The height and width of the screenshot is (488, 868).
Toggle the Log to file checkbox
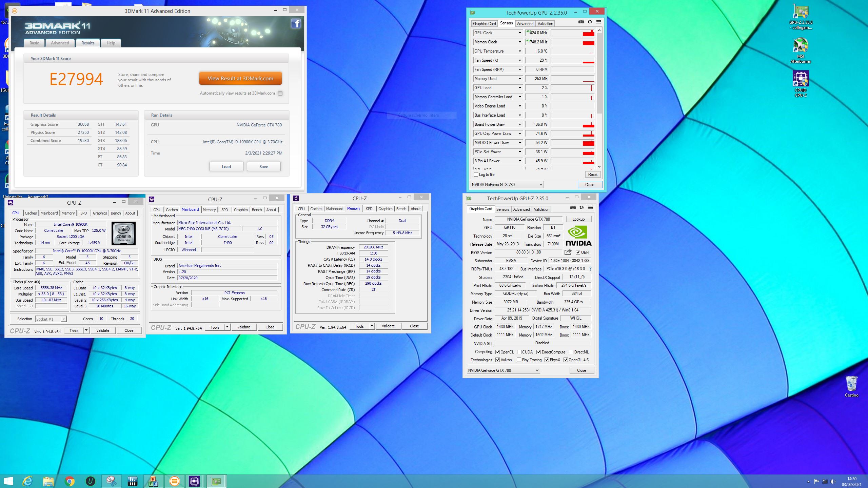476,175
